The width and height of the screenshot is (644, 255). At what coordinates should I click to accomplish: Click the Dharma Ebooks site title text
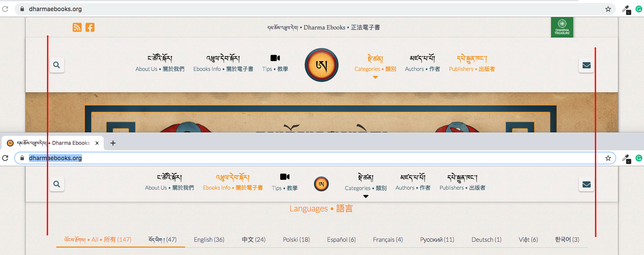(323, 27)
